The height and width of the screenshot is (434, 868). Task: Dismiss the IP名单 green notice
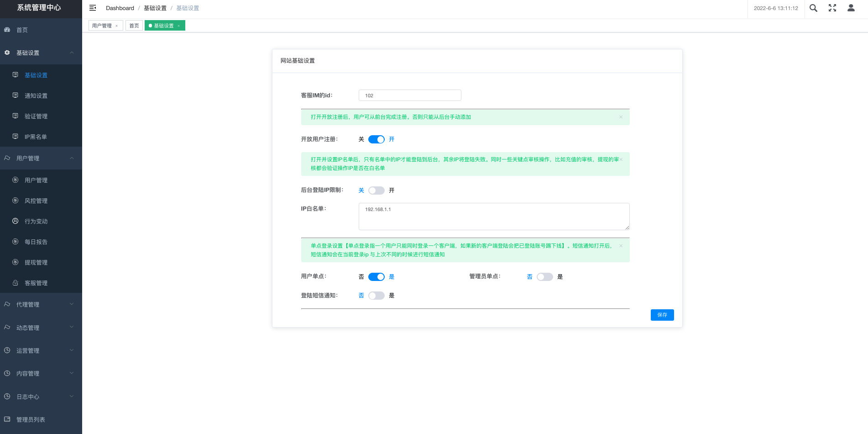click(621, 159)
